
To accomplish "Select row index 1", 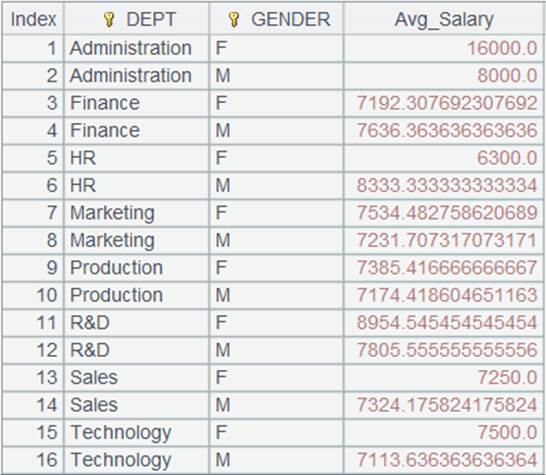I will click(x=33, y=48).
